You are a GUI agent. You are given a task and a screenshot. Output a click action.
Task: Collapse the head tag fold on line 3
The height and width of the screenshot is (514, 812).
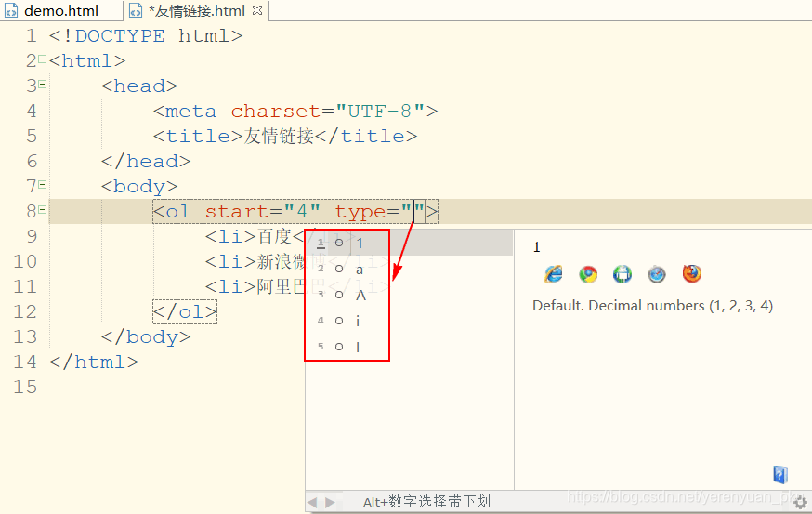click(43, 84)
